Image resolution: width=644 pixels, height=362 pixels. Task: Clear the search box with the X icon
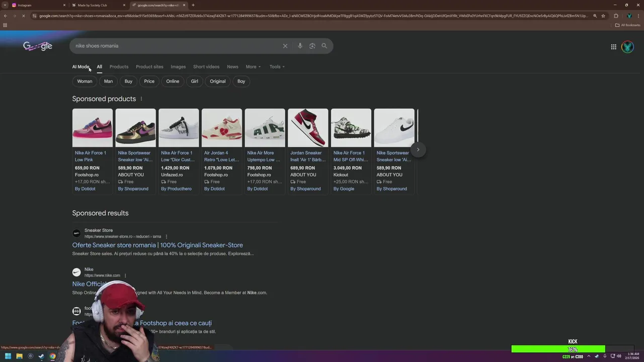285,46
